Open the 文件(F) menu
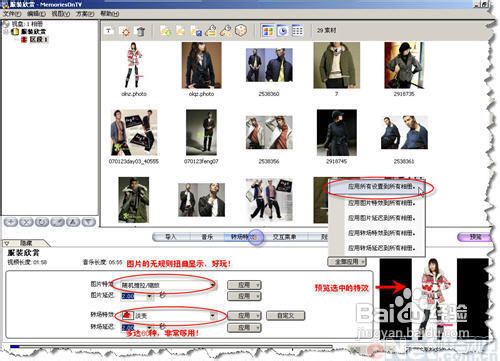The width and height of the screenshot is (500, 361). [12, 14]
